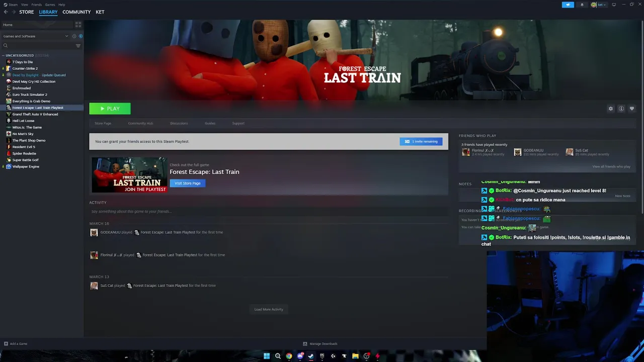Open SuS Cat's activity entry name
Image resolution: width=644 pixels, height=362 pixels.
[x=107, y=286]
